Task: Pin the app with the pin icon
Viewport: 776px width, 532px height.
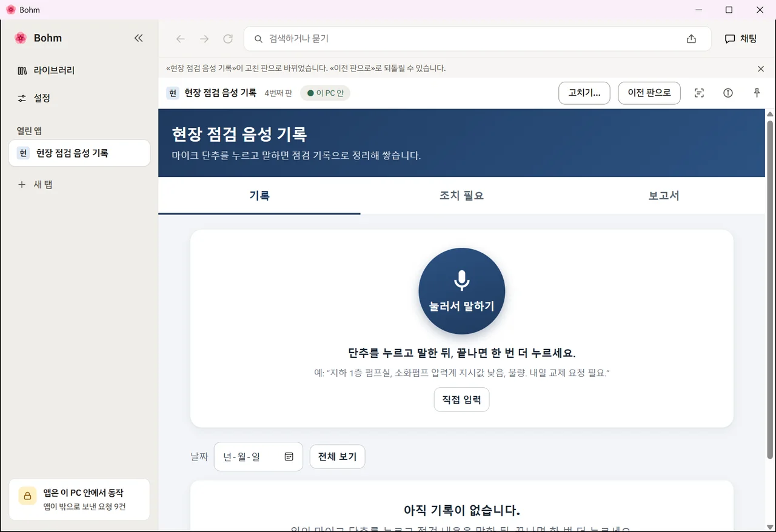Action: pyautogui.click(x=757, y=93)
